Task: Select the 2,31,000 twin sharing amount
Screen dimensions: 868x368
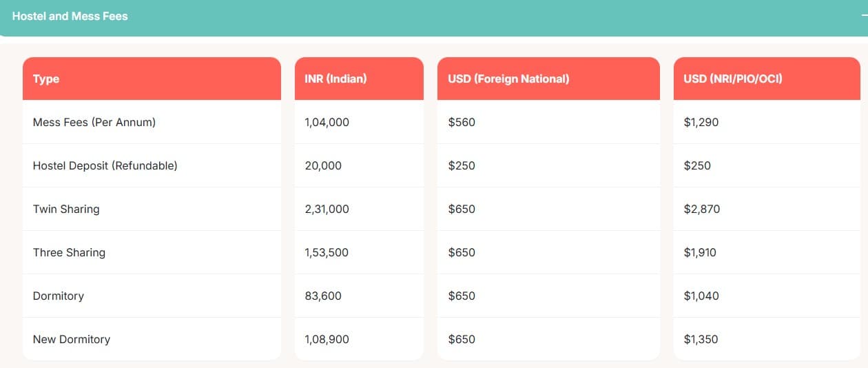Action: 327,209
